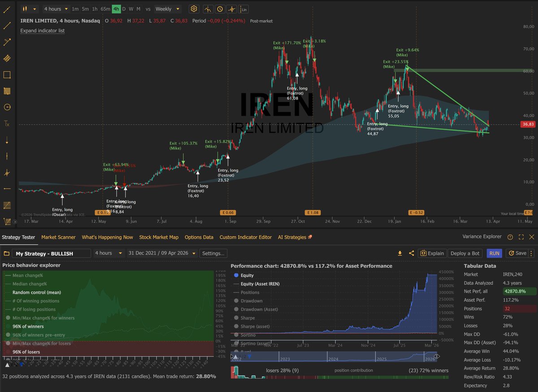The width and height of the screenshot is (538, 392).
Task: Click the help question mark icon
Action: [x=510, y=237]
